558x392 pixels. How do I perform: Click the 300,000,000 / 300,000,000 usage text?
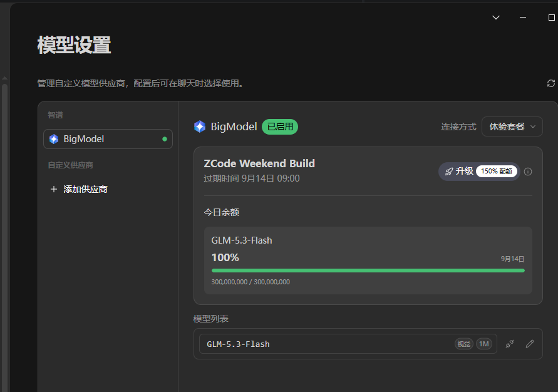(x=251, y=282)
